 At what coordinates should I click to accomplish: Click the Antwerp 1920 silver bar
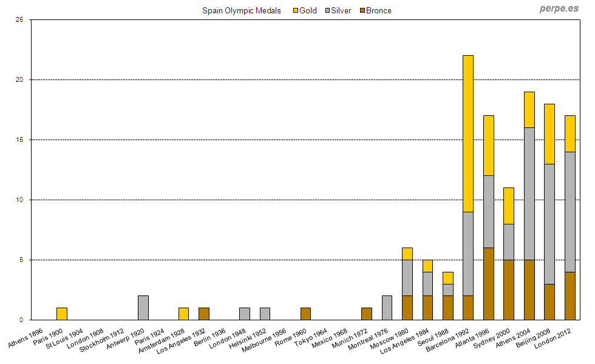tap(143, 308)
